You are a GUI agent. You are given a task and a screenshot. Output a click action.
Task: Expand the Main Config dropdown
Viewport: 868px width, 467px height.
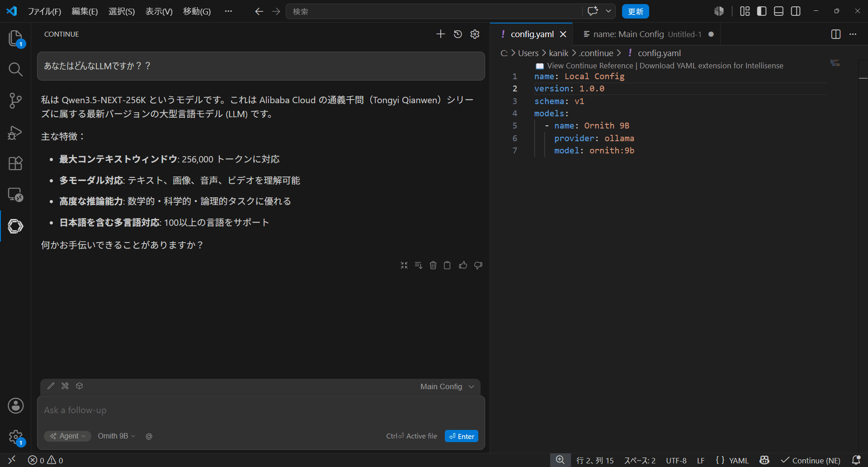[x=447, y=386]
